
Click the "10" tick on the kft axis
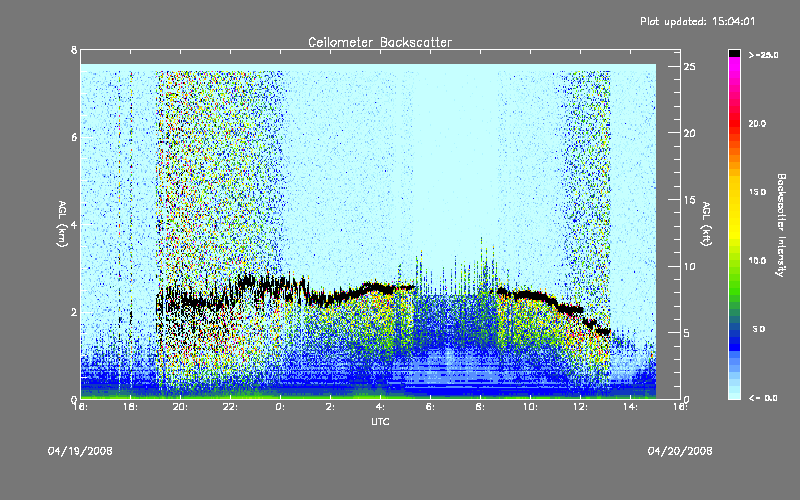(690, 266)
